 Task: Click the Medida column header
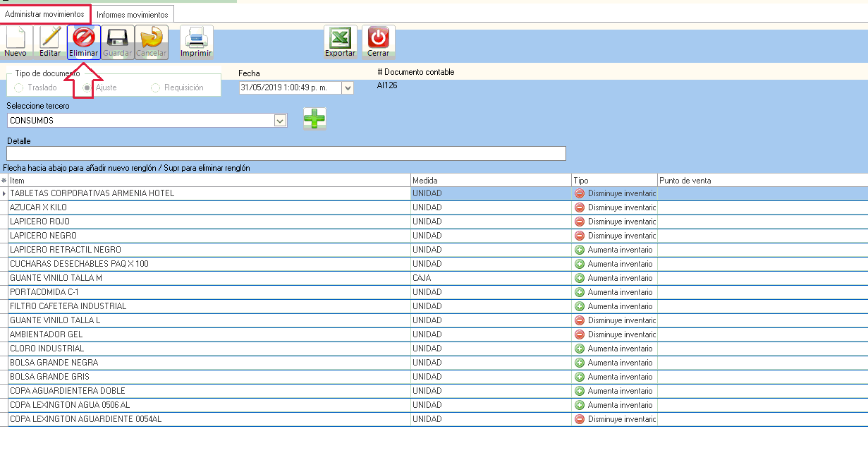tap(490, 181)
